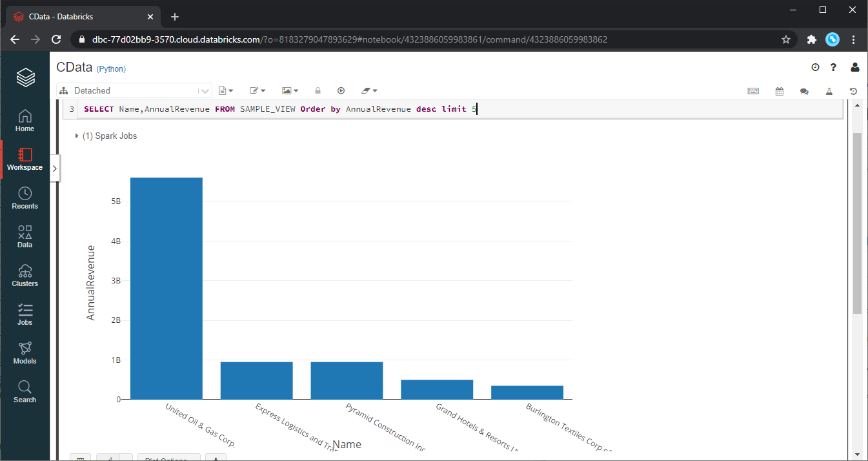
Task: Open the Jobs page in sidebar
Action: click(25, 314)
